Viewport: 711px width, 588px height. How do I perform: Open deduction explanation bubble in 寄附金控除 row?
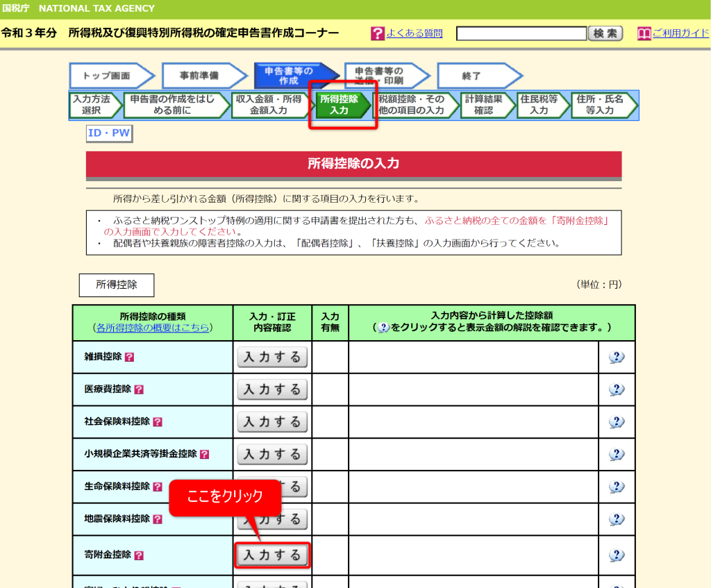tap(617, 555)
